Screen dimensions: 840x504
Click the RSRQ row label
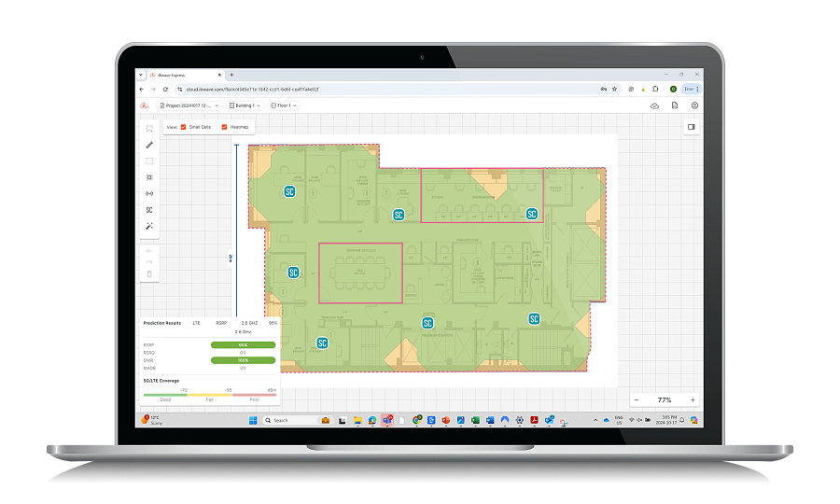coord(149,353)
